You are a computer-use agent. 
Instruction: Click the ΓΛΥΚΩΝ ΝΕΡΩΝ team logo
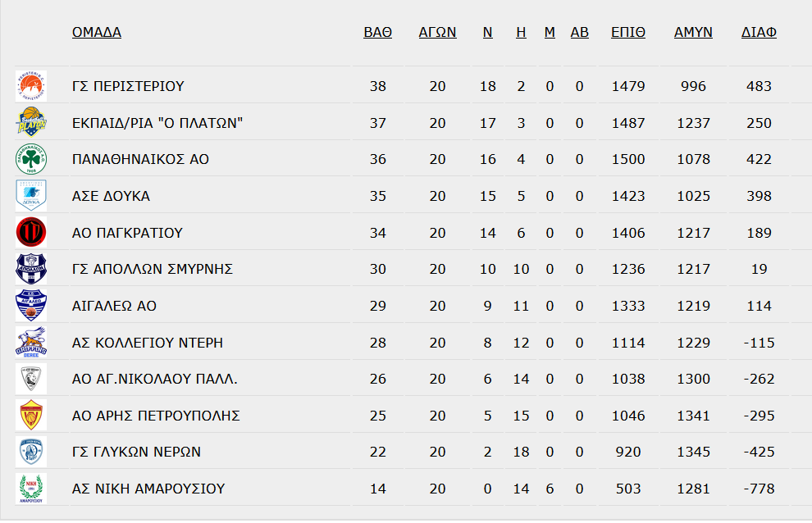click(x=31, y=452)
